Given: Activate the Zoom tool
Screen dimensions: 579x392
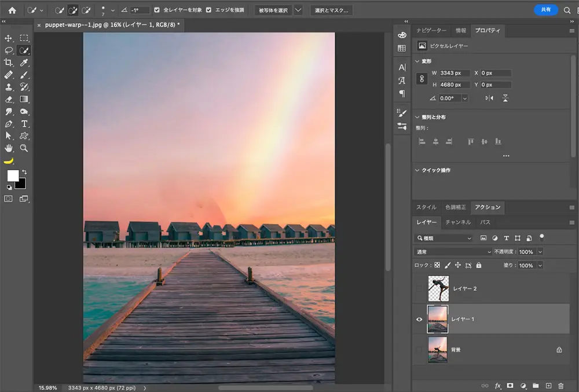Looking at the screenshot, I should coord(24,148).
